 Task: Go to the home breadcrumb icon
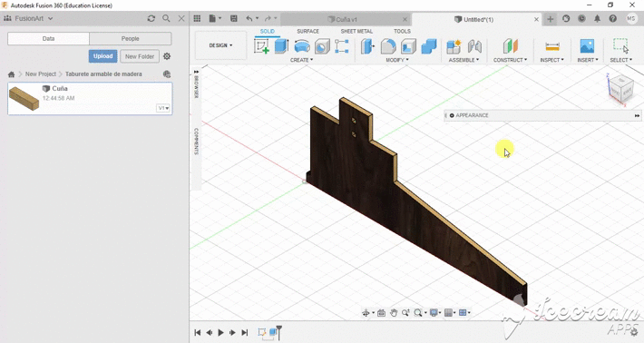tap(11, 74)
